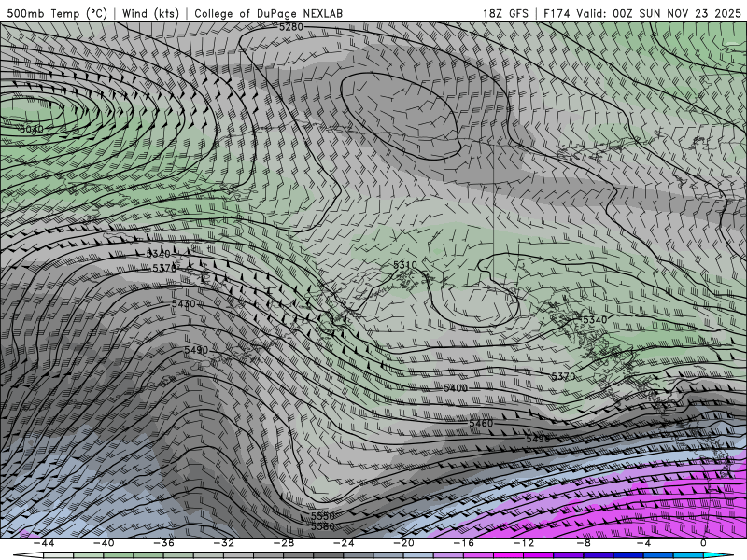Click the 5340 label on the left side
The height and width of the screenshot is (560, 747).
click(x=158, y=253)
